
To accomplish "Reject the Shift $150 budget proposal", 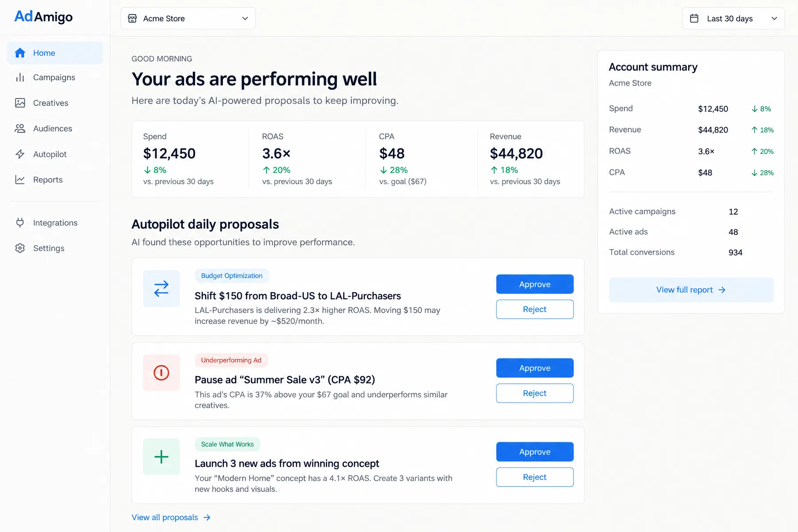I will pos(535,309).
